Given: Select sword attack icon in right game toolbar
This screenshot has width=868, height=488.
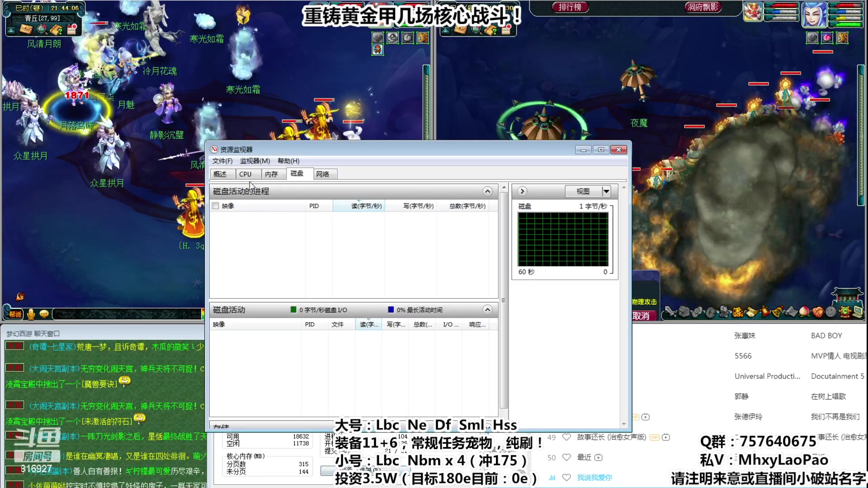Looking at the screenshot, I should (670, 312).
